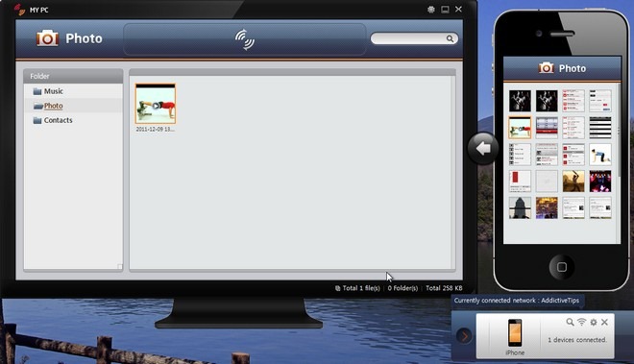Image resolution: width=634 pixels, height=364 pixels.
Task: Click the wireless sync icon in header
Action: coord(245,39)
